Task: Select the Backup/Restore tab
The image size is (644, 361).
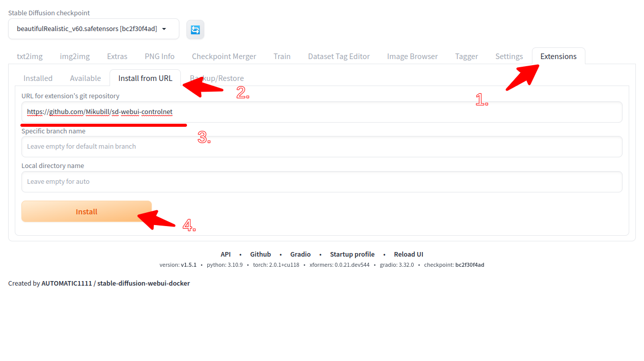Action: click(x=217, y=78)
